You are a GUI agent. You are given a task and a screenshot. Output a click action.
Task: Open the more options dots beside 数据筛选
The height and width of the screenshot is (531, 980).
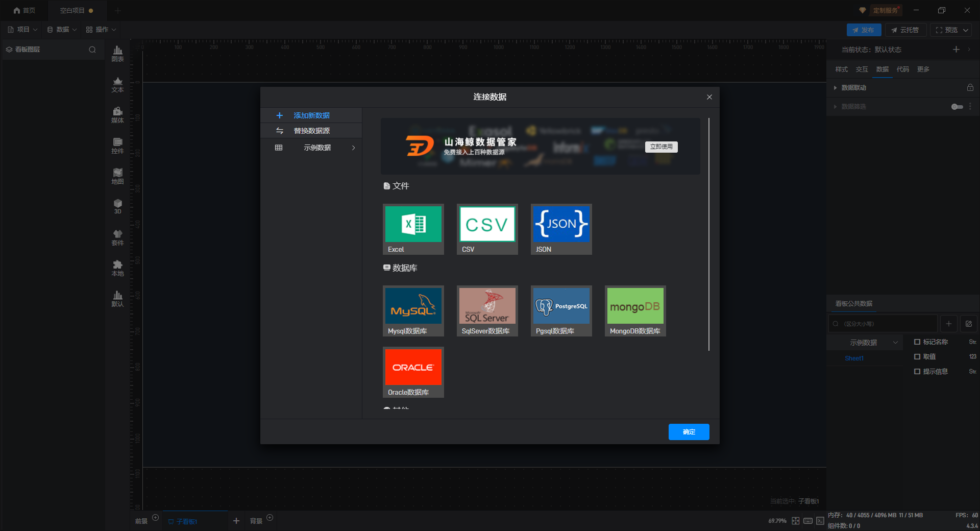click(x=970, y=106)
